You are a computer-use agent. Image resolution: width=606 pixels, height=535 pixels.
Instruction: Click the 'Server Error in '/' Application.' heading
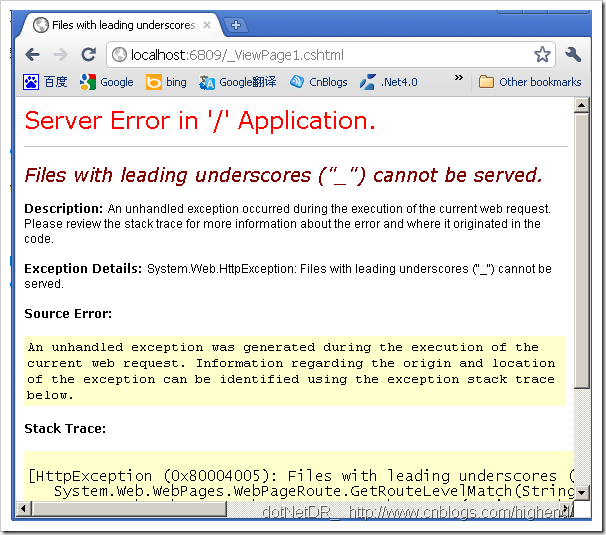point(200,121)
